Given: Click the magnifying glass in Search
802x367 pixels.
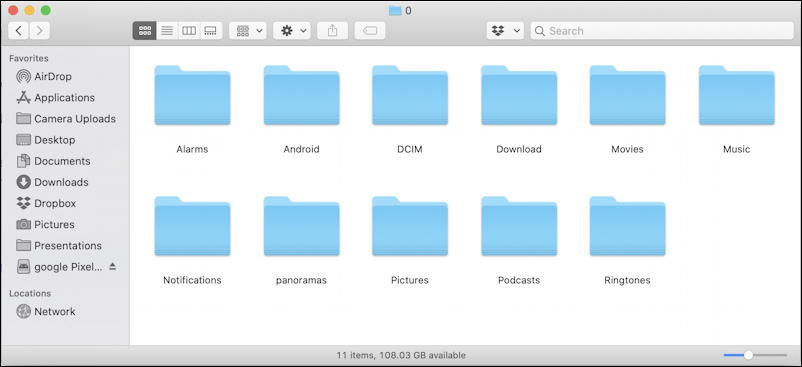Looking at the screenshot, I should click(540, 31).
